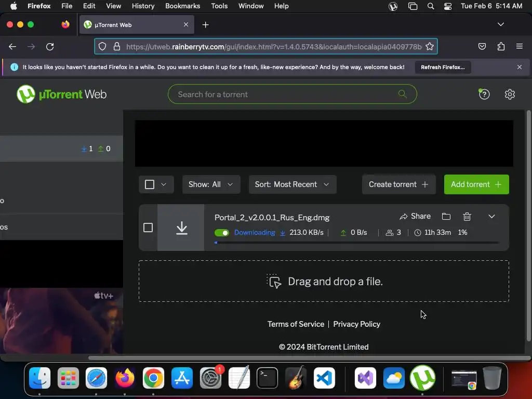
Task: Open the µTorrent app icon in the Dock
Action: tap(422, 378)
